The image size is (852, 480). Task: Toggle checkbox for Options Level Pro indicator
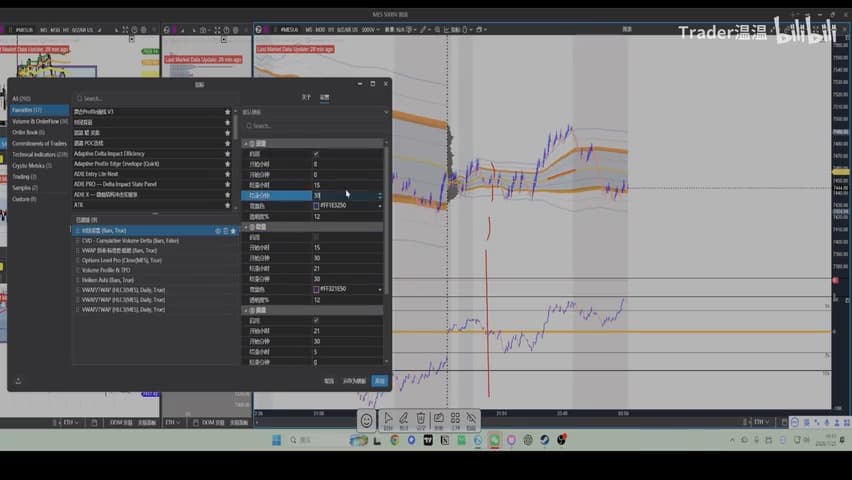pos(78,260)
